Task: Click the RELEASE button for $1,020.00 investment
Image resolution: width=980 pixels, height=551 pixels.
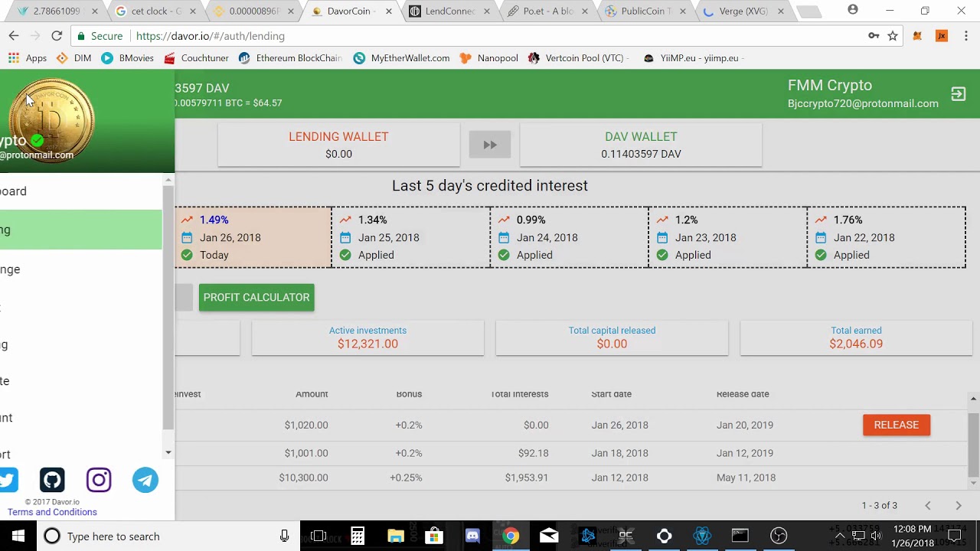Action: pos(897,425)
